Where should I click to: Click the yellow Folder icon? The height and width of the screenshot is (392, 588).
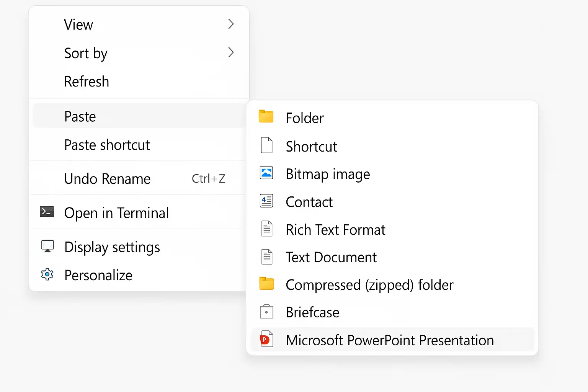click(266, 116)
